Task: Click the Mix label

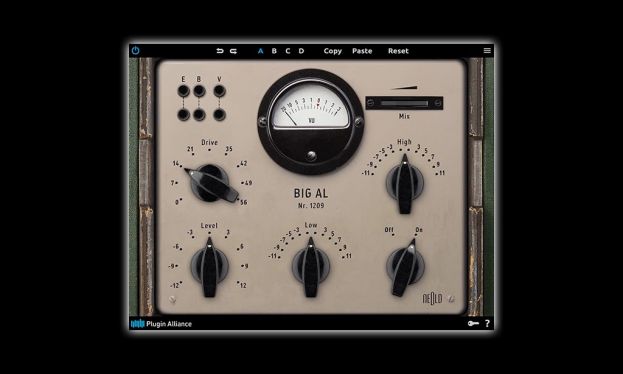Action: [x=404, y=116]
